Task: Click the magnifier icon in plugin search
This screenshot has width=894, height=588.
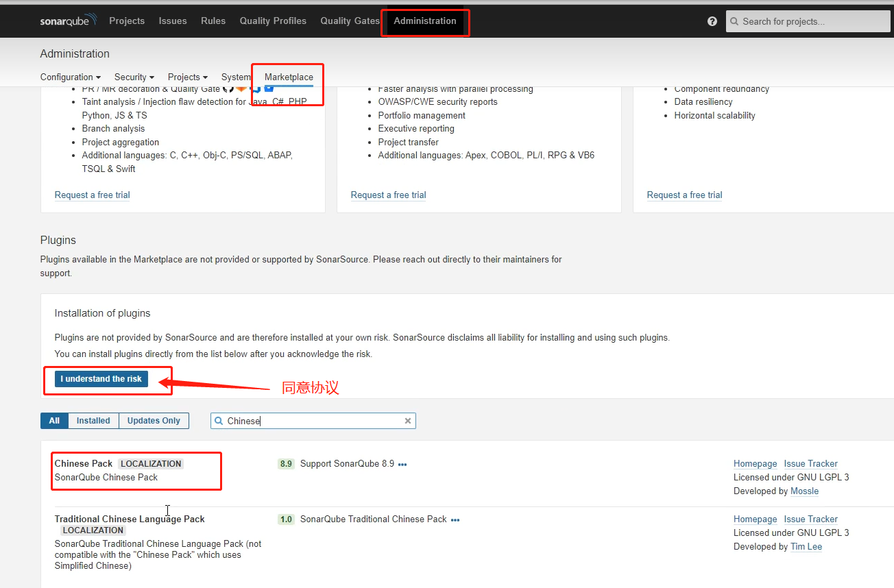Action: coord(219,421)
